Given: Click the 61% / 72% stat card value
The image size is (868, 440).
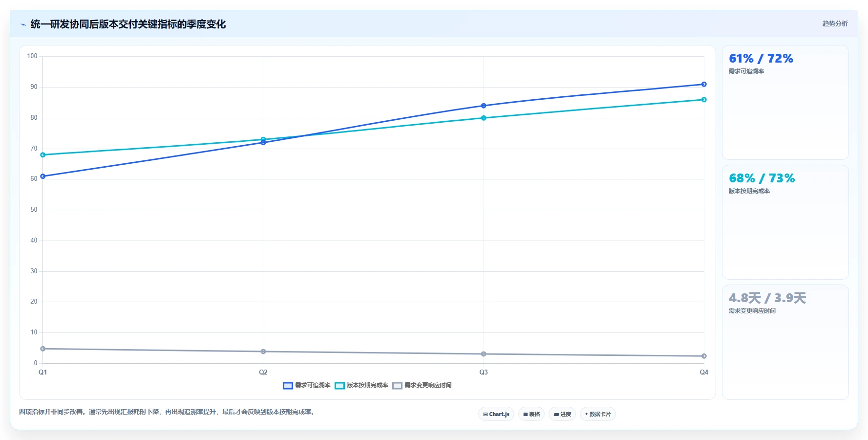Looking at the screenshot, I should coord(761,59).
